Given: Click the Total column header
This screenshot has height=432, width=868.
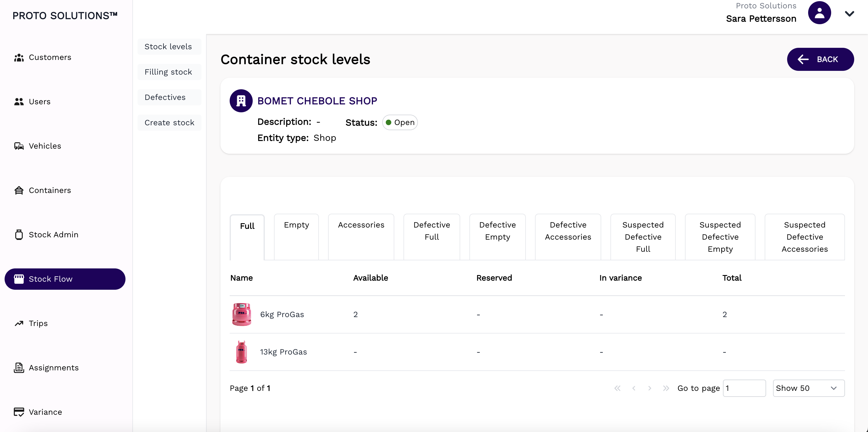Looking at the screenshot, I should [732, 278].
